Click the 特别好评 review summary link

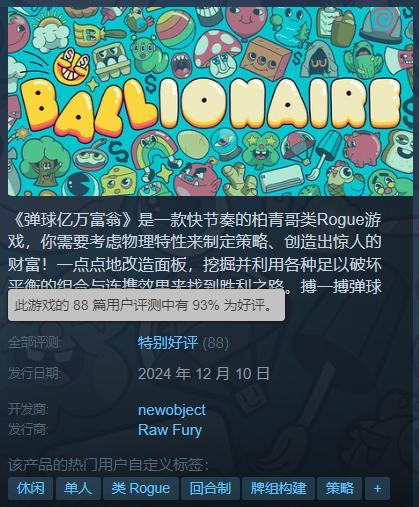click(168, 342)
